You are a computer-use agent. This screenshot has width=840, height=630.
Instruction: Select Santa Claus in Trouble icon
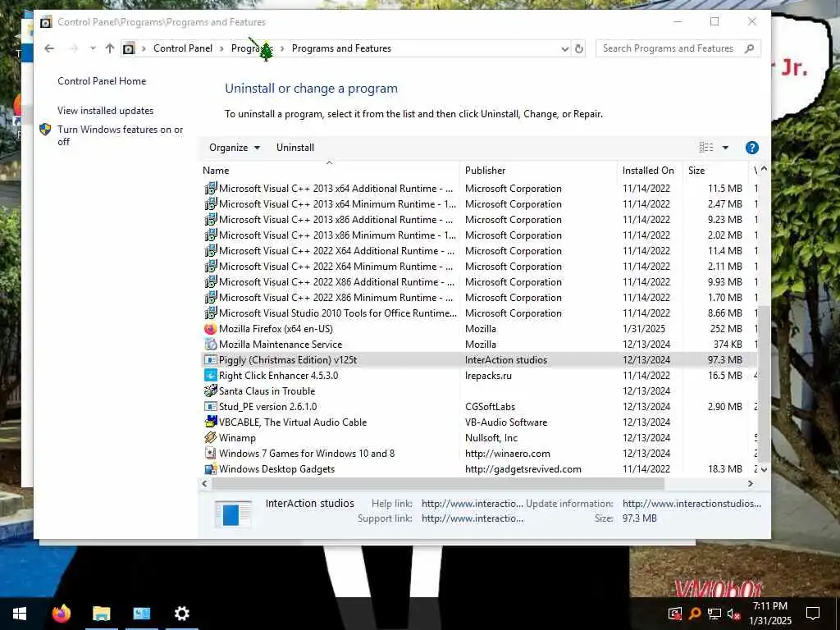coord(211,391)
